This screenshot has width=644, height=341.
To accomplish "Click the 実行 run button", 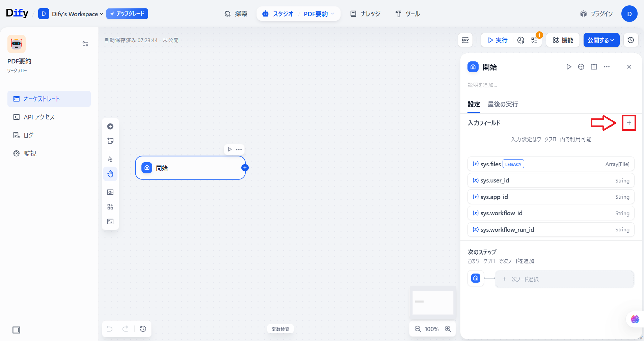I will pyautogui.click(x=498, y=40).
